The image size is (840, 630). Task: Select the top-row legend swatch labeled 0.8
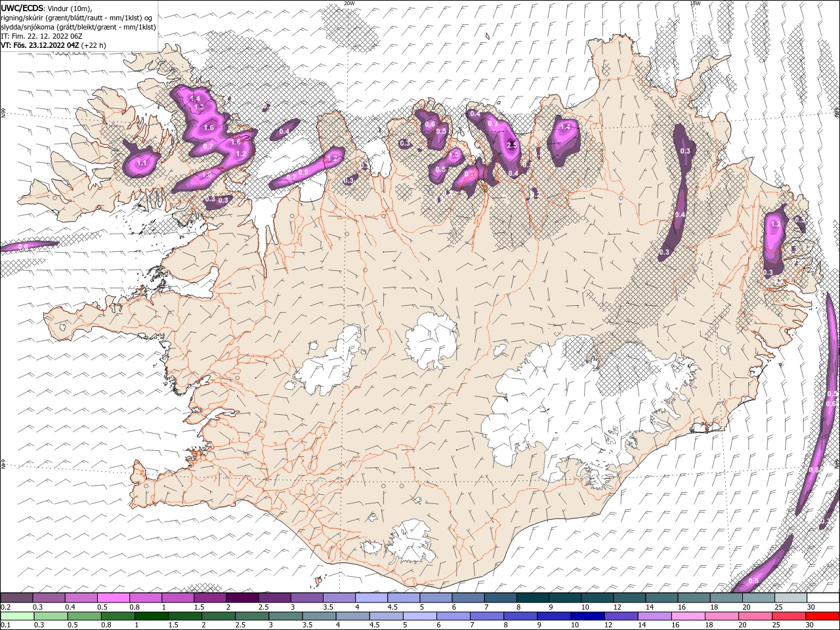tap(145, 598)
